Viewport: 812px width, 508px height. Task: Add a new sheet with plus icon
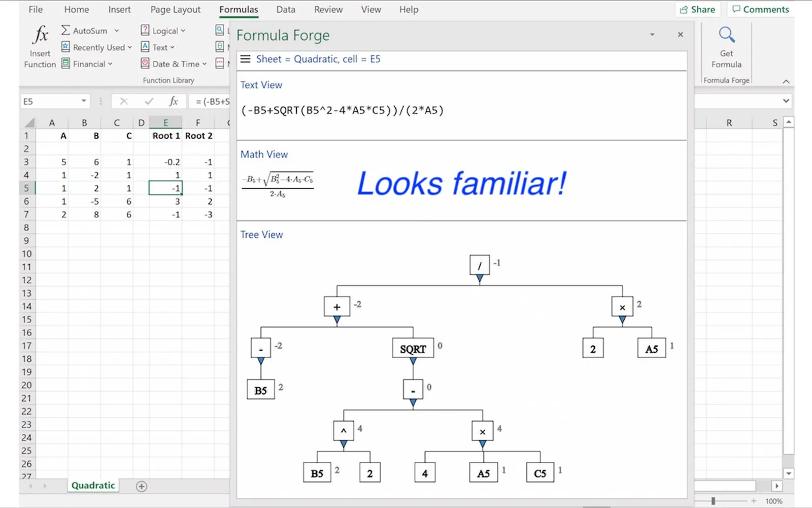(x=142, y=486)
